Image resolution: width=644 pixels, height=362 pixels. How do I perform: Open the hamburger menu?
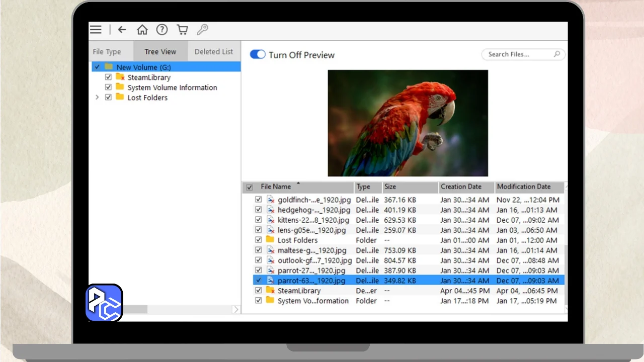coord(96,30)
